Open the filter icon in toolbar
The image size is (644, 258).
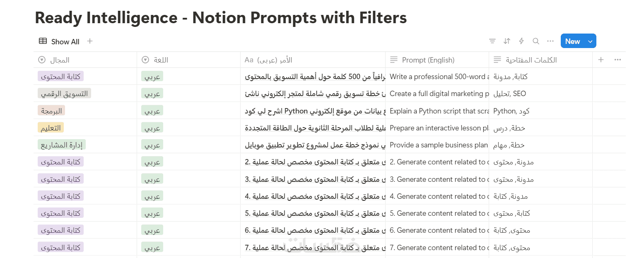tap(492, 41)
